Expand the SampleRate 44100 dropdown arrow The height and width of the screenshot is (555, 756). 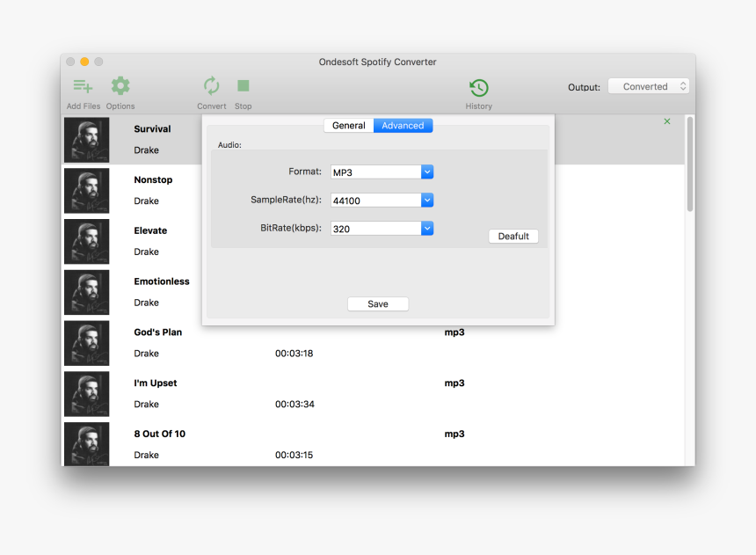point(427,200)
